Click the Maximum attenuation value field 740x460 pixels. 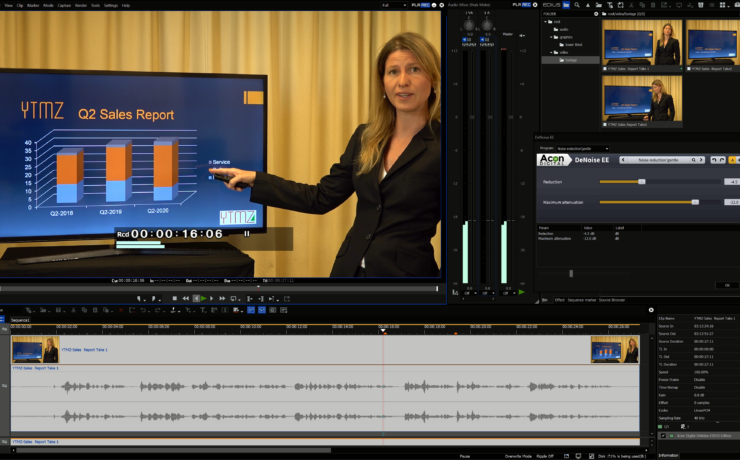(732, 202)
